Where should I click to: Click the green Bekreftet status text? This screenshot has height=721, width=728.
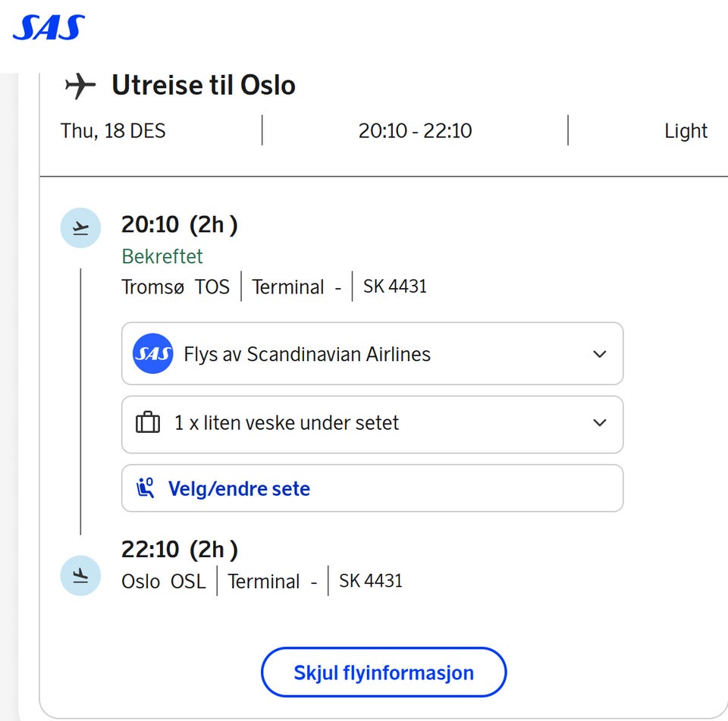(162, 256)
